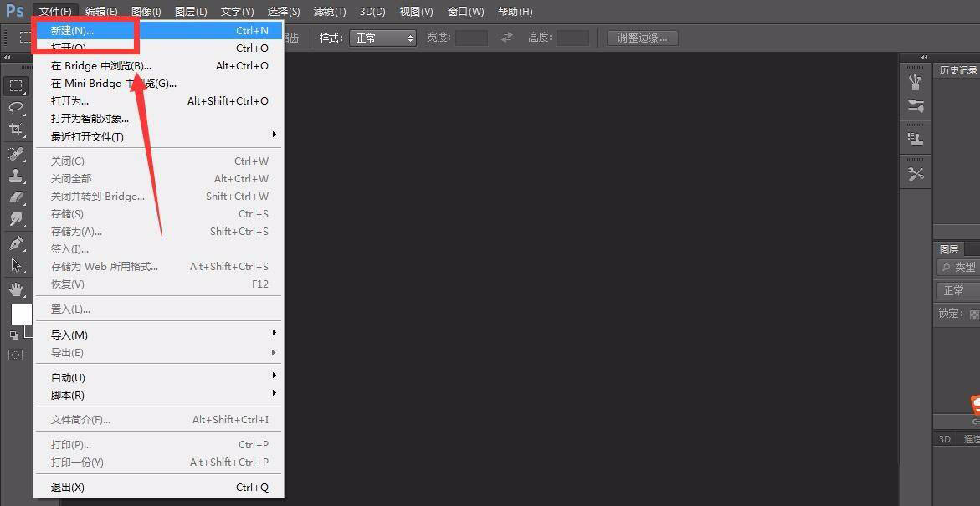Select the Clone Stamp tool
The width and height of the screenshot is (980, 506).
point(16,175)
